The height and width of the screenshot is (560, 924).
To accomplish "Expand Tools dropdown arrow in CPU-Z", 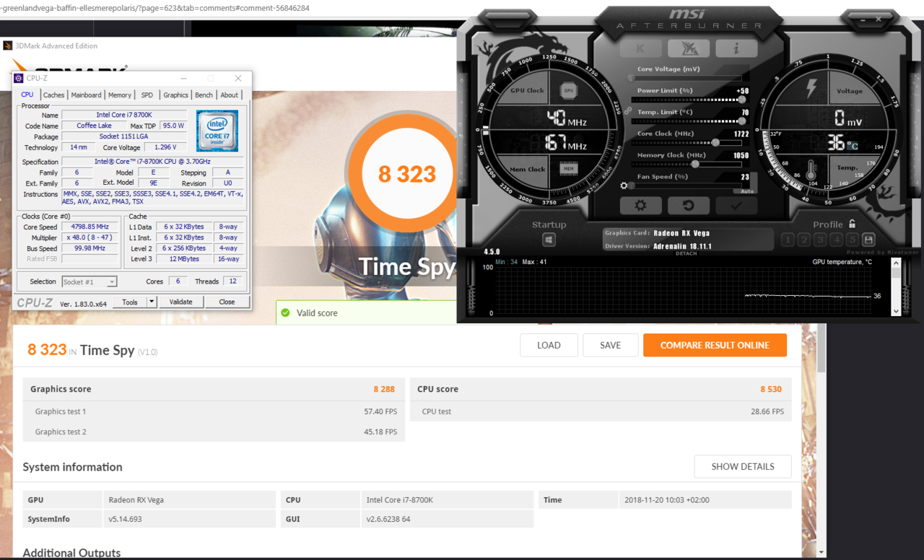I will pyautogui.click(x=152, y=302).
